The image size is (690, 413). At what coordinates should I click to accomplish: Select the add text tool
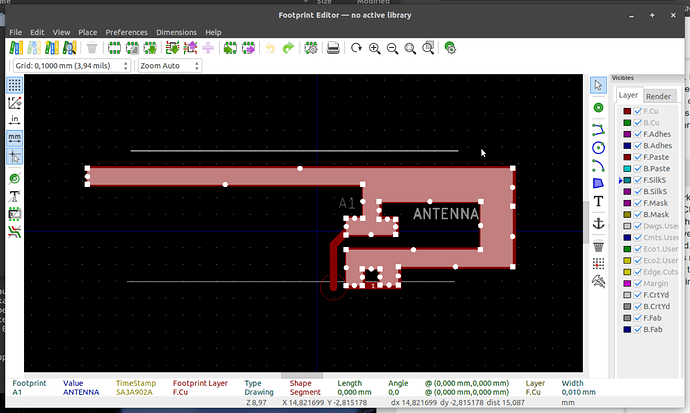[x=598, y=201]
